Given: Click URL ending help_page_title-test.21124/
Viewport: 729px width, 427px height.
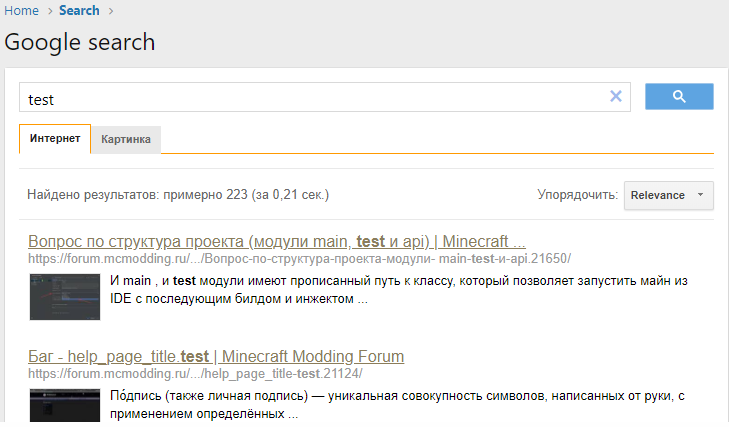Looking at the screenshot, I should coord(195,374).
